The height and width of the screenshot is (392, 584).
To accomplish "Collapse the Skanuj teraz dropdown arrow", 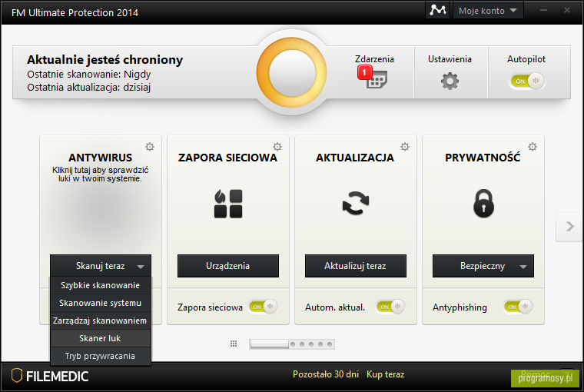I will [x=141, y=267].
